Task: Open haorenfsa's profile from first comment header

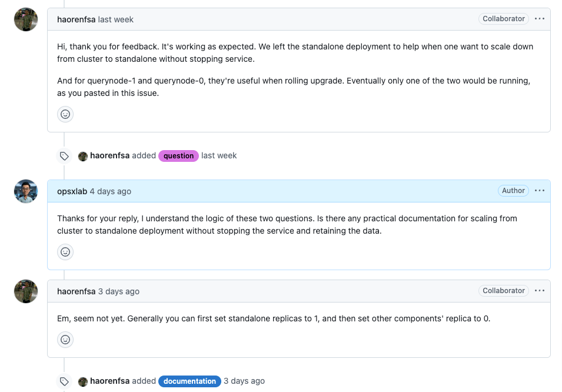Action: coord(76,19)
